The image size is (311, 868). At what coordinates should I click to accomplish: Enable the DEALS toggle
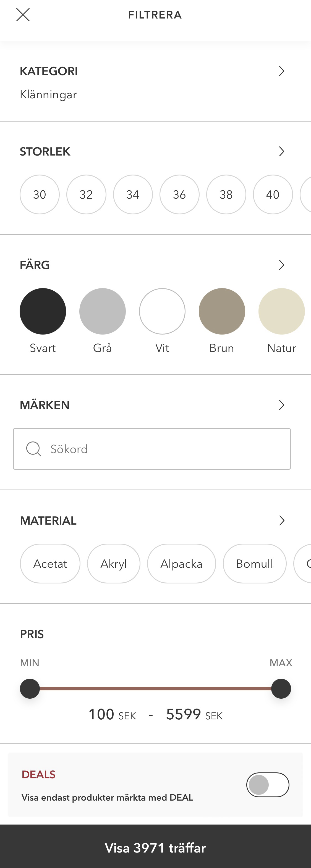268,785
